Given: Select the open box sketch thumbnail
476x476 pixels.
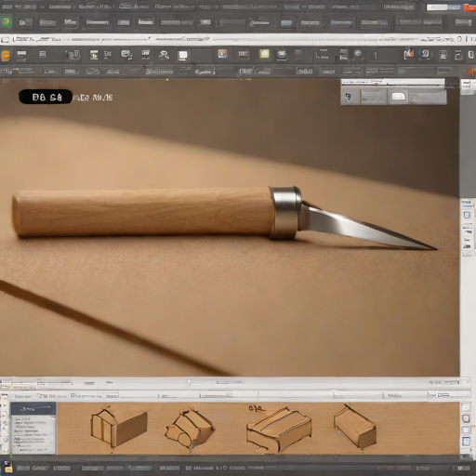Looking at the screenshot, I should (x=119, y=427).
